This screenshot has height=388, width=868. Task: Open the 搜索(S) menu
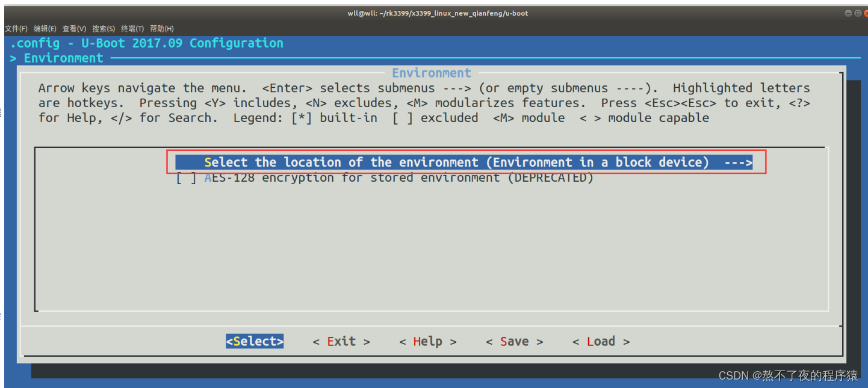pyautogui.click(x=104, y=28)
